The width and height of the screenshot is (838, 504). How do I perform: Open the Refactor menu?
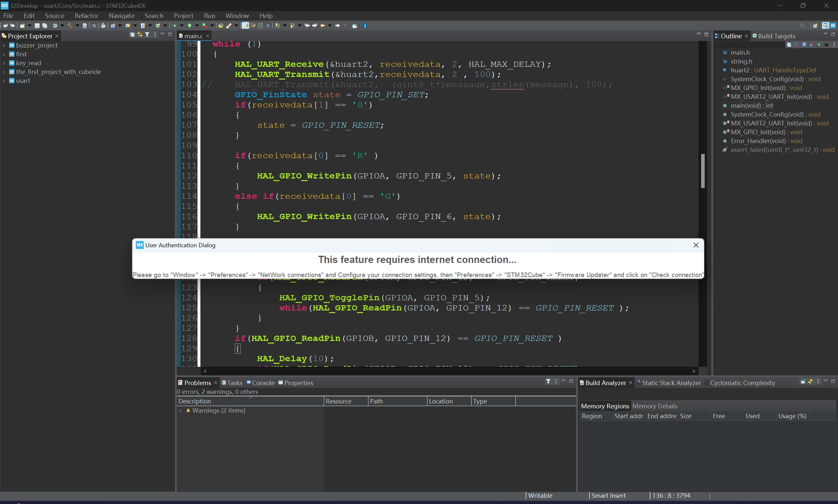click(86, 16)
